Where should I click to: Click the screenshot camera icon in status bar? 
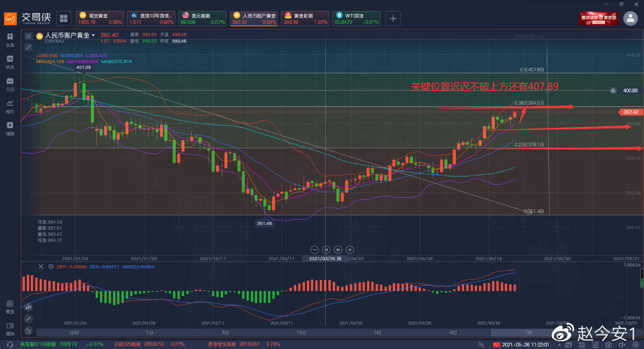click(x=609, y=344)
